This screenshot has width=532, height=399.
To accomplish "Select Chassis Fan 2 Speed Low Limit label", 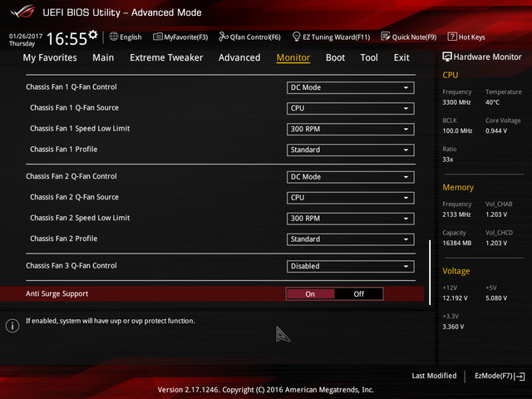I will (80, 218).
